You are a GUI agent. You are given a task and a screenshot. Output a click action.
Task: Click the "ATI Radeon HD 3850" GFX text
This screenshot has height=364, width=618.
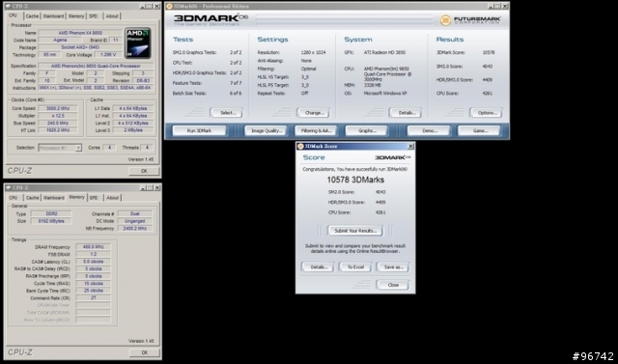pos(384,52)
